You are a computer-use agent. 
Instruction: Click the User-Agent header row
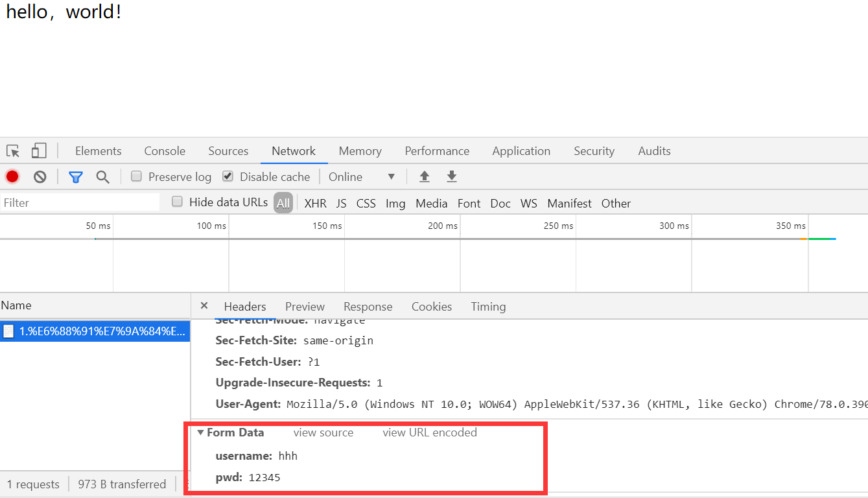(541, 404)
